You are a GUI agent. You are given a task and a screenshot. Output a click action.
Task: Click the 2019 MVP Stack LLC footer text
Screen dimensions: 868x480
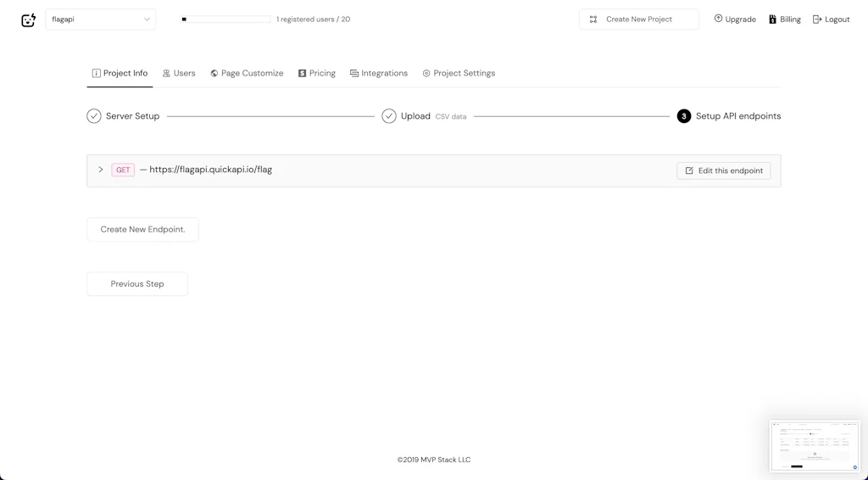pyautogui.click(x=434, y=460)
